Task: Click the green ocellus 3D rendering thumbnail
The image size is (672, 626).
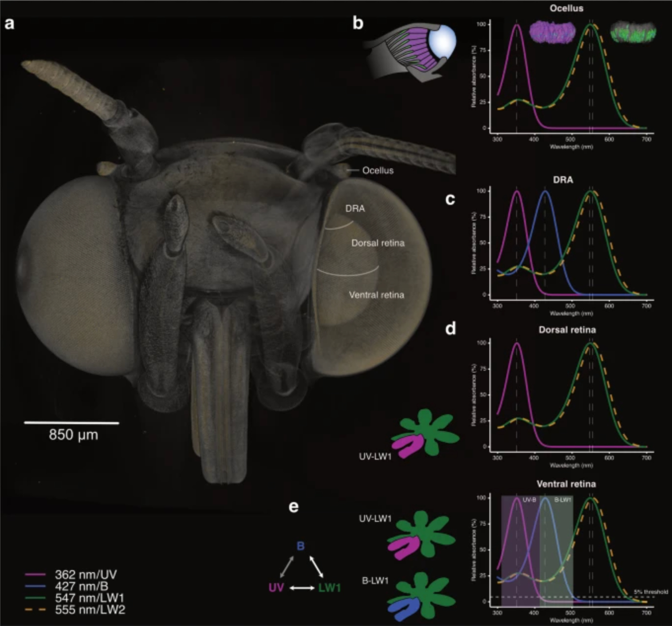Action: [x=633, y=32]
